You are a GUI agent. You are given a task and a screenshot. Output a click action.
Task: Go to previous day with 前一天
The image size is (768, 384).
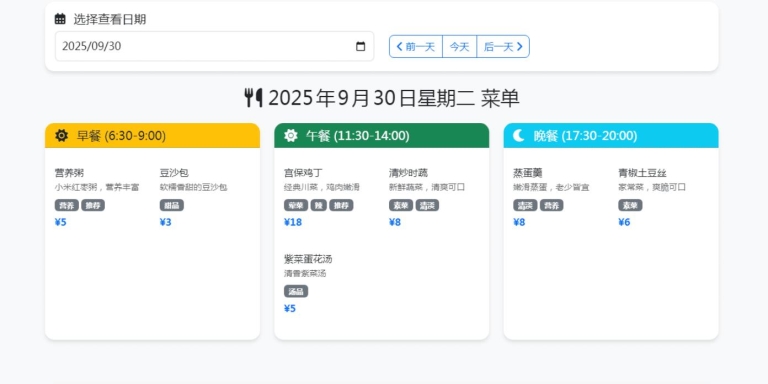tap(416, 47)
